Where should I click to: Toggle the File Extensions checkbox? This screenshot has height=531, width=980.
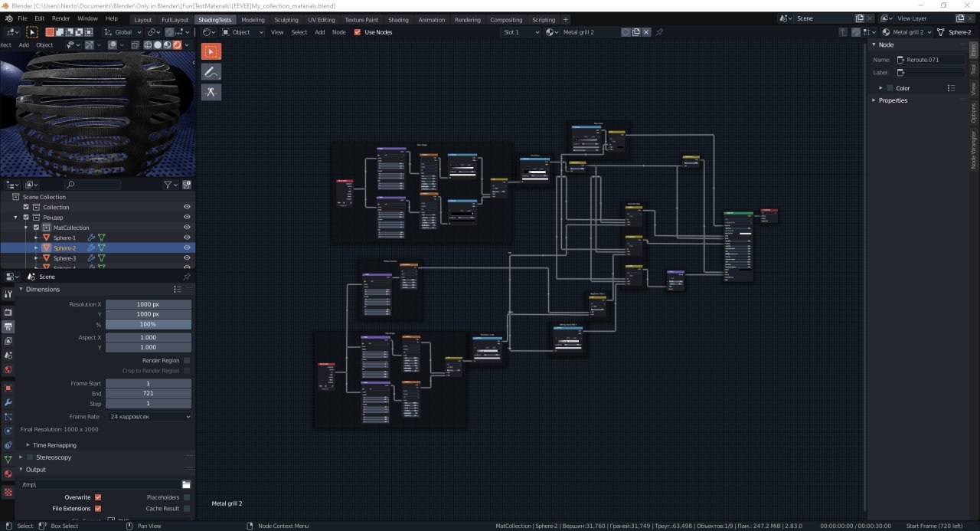(x=98, y=508)
